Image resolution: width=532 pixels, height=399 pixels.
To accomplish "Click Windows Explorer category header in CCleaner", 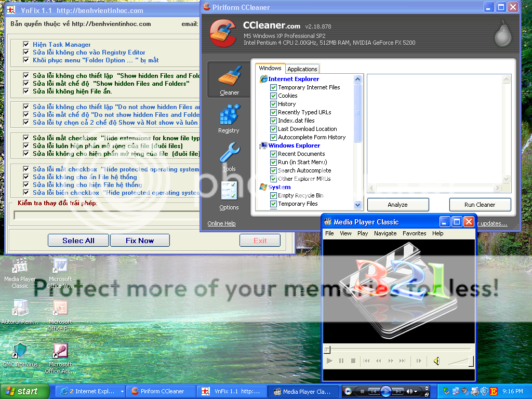I will click(x=294, y=145).
